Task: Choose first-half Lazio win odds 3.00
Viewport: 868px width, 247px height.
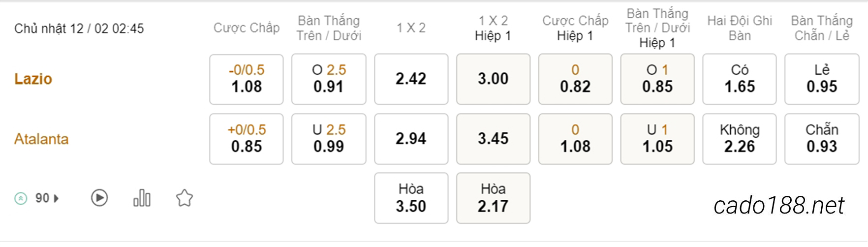Action: pyautogui.click(x=494, y=79)
